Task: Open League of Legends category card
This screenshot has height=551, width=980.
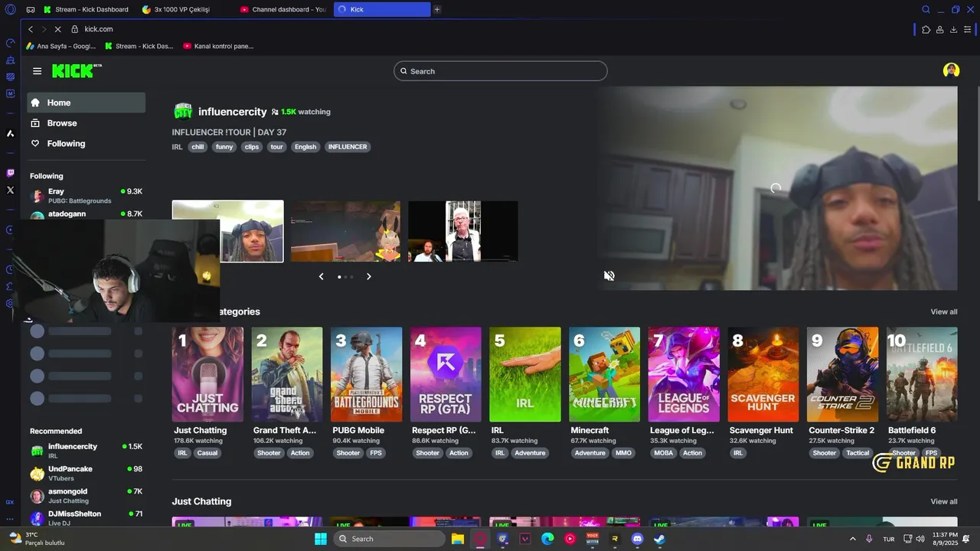Action: pyautogui.click(x=684, y=374)
